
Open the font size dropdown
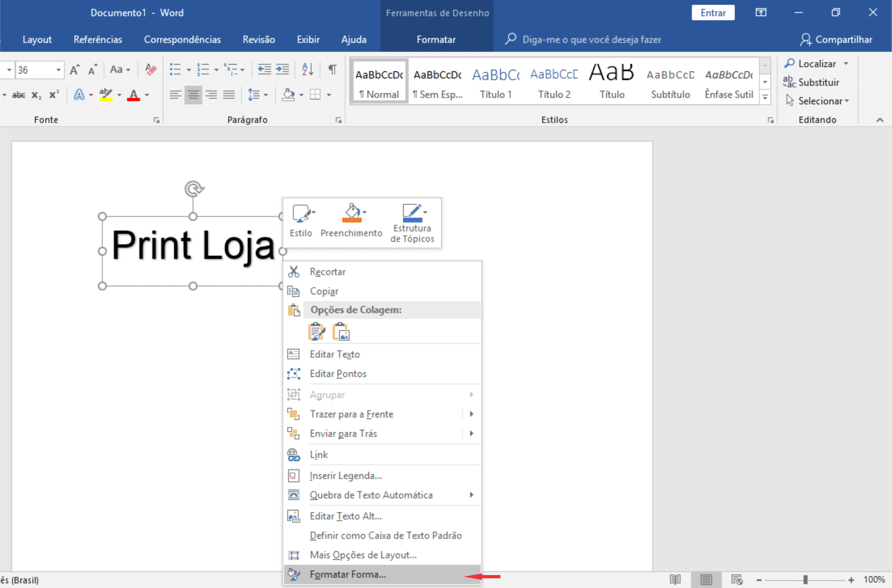click(59, 70)
